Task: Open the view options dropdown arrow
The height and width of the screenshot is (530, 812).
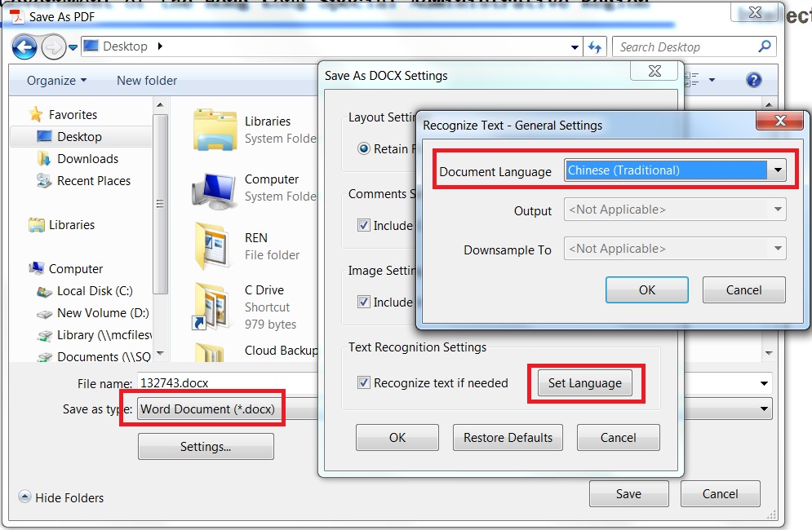Action: coord(712,80)
